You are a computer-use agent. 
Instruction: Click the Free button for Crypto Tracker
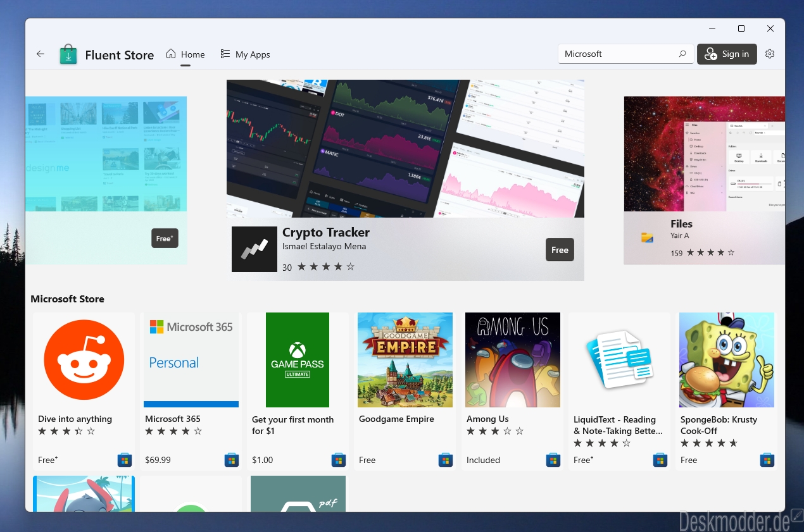(560, 250)
